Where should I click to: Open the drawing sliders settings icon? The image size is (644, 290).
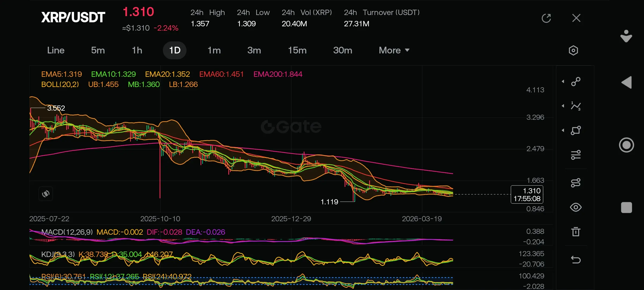click(x=576, y=155)
